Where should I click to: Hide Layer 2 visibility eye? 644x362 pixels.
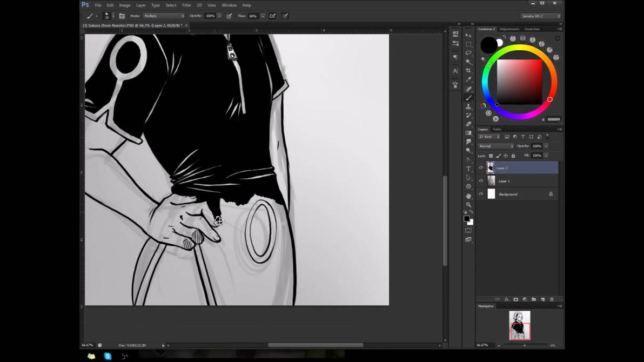pos(481,167)
